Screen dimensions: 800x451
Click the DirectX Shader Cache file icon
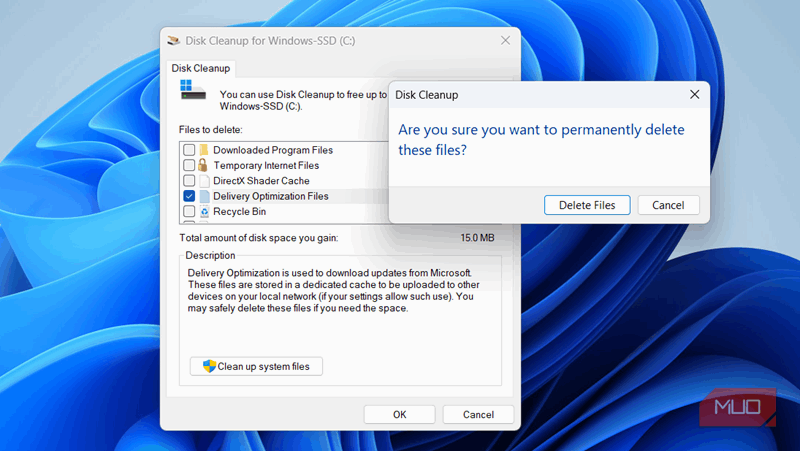coord(204,181)
